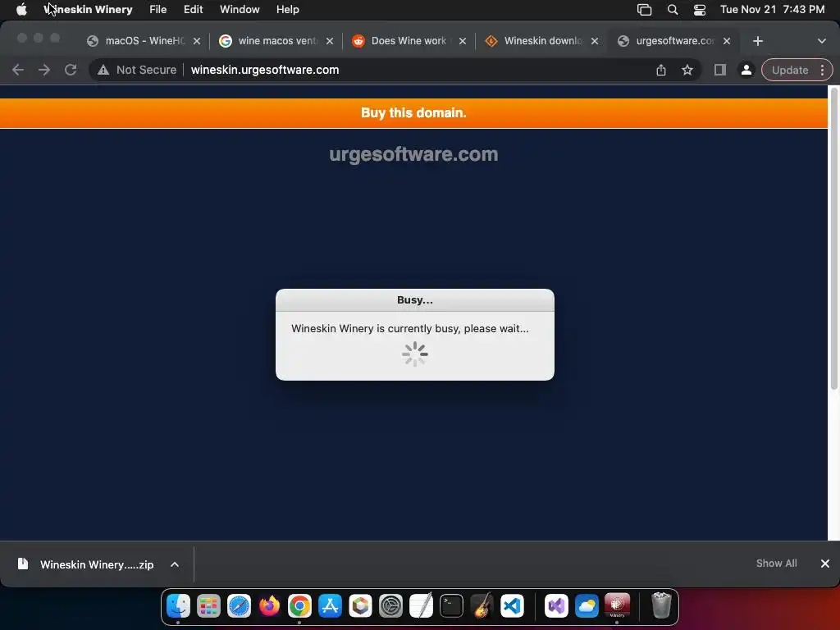Open Spotlight search in menu bar
840x630 pixels.
[x=673, y=9]
